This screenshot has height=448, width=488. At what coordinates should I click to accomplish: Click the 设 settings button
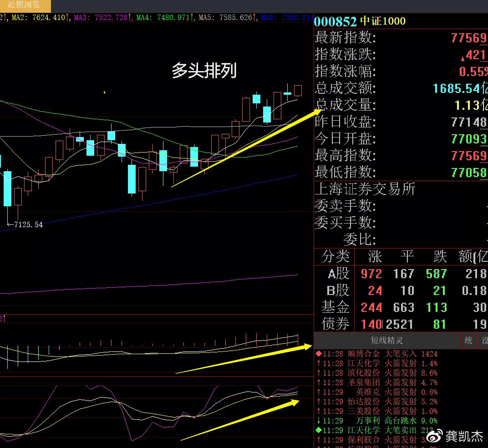coord(484,341)
